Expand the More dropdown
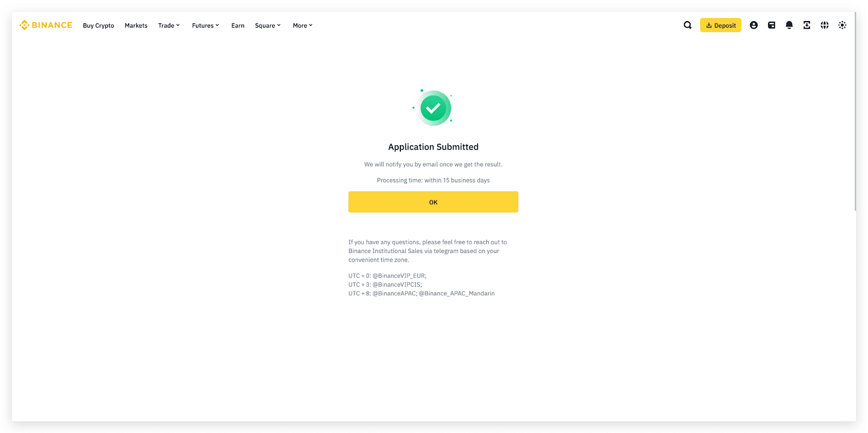The height and width of the screenshot is (433, 868). (303, 25)
